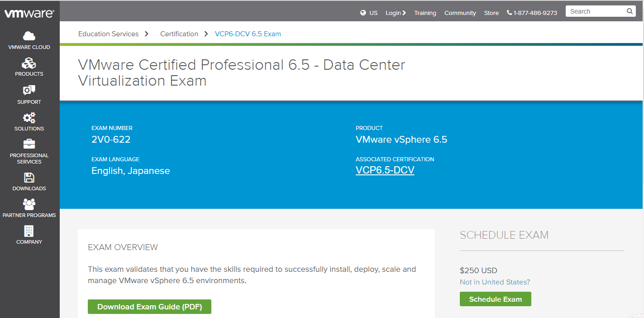This screenshot has height=318, width=644.
Task: Click the chevron after Education Services
Action: coord(147,34)
